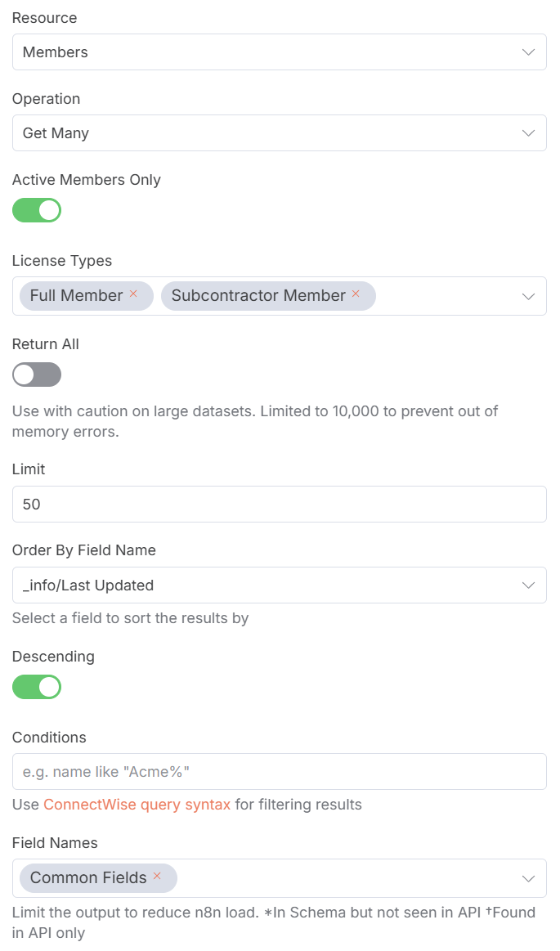The height and width of the screenshot is (951, 560).
Task: Open the Get Many operation dropdown
Action: [262, 133]
